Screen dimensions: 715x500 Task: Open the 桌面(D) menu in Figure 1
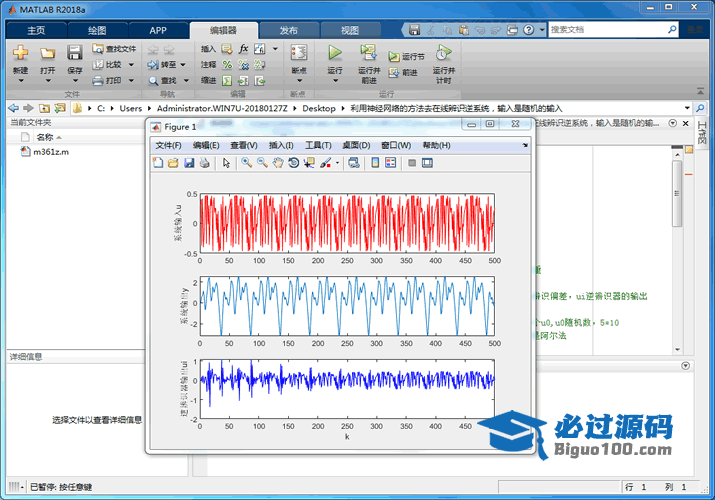[x=356, y=145]
